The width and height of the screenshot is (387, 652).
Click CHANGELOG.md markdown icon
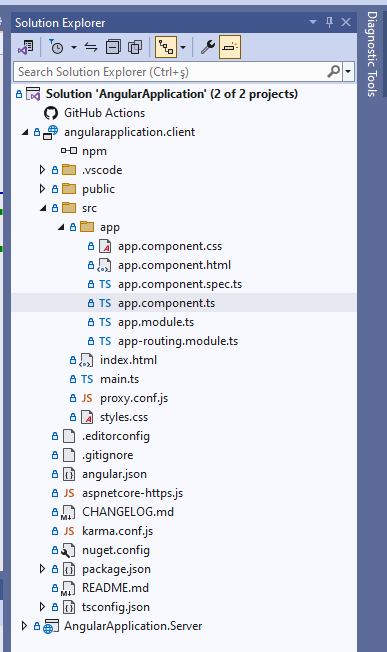[68, 512]
